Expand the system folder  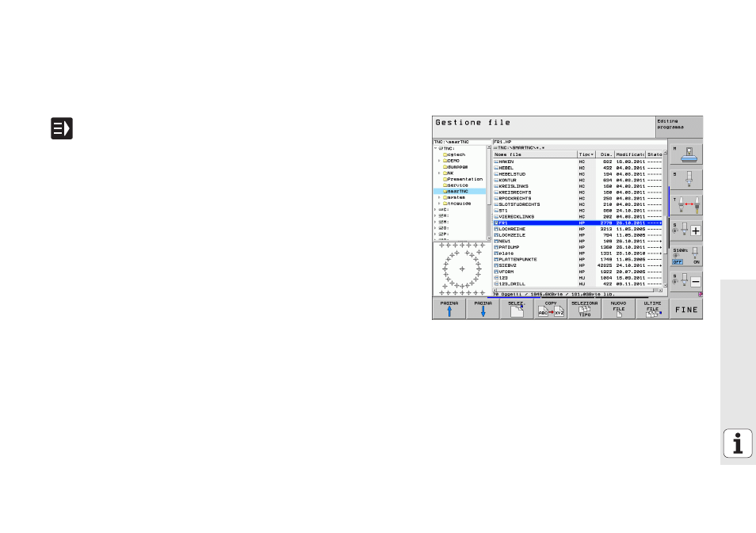[439, 197]
